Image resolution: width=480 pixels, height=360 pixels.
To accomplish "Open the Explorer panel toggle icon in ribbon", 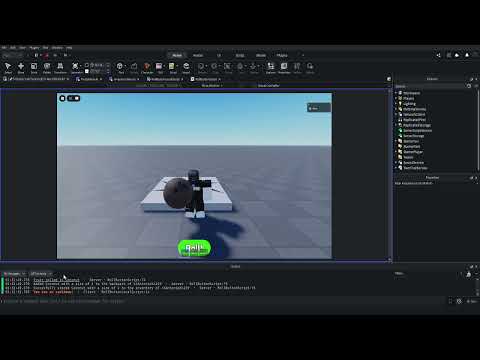I will pos(271,68).
